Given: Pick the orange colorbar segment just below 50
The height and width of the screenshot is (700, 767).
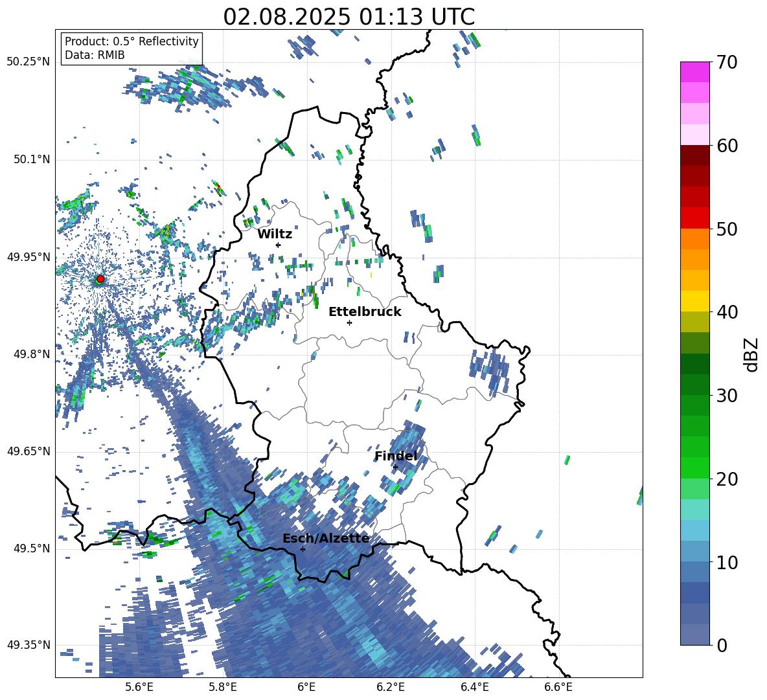Looking at the screenshot, I should click(694, 239).
